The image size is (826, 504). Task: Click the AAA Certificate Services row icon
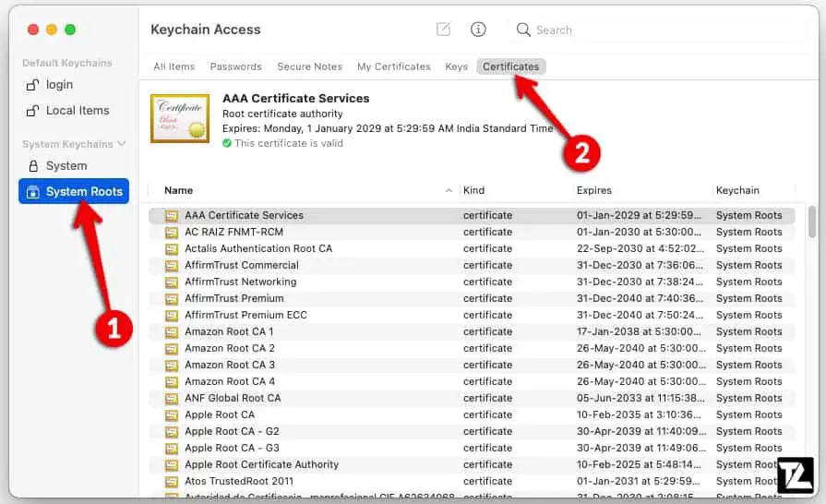point(172,216)
